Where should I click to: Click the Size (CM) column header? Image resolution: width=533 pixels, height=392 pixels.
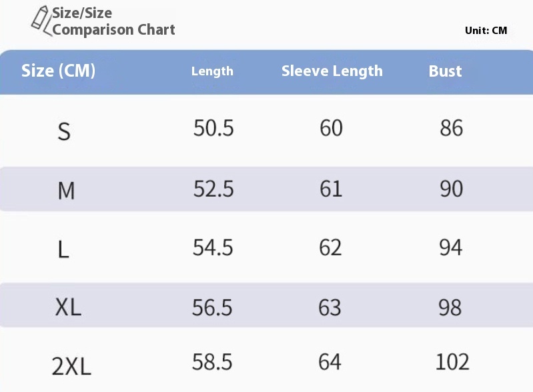pos(58,71)
